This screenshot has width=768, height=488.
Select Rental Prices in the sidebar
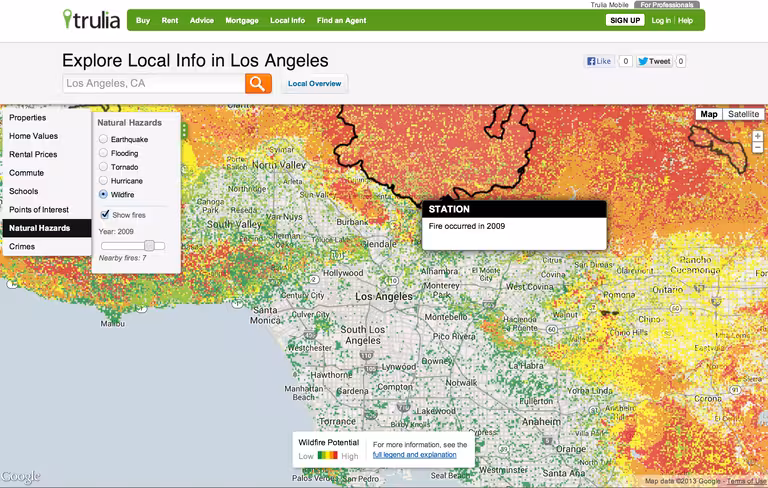(47, 154)
